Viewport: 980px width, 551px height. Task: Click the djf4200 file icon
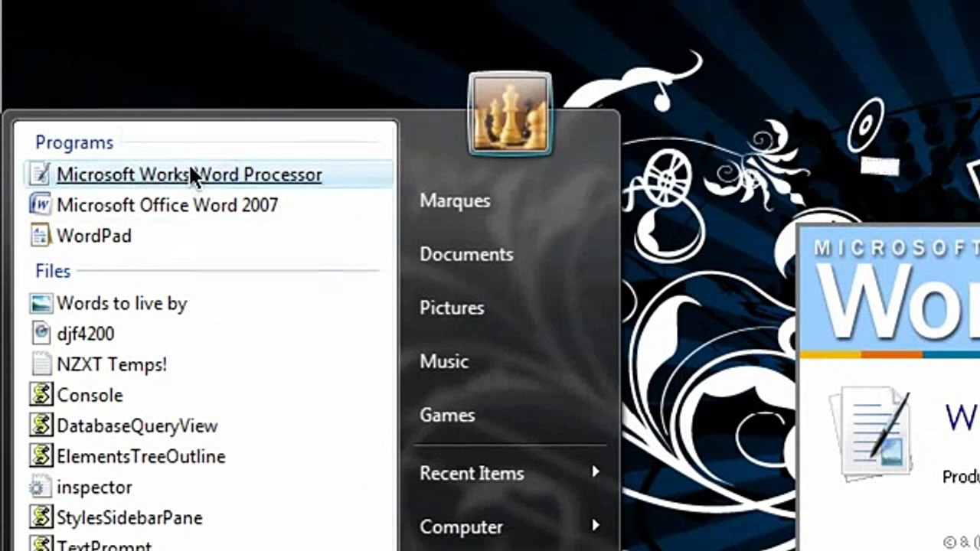(x=41, y=334)
